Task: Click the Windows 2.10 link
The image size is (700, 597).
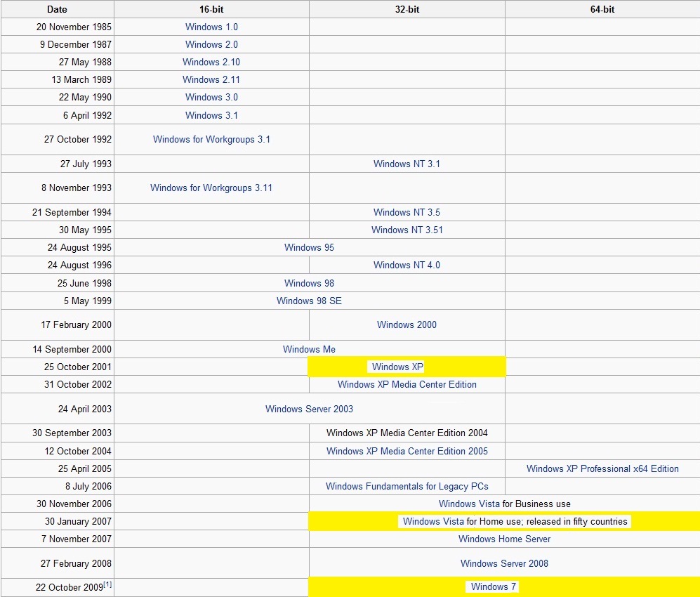Action: tap(211, 62)
